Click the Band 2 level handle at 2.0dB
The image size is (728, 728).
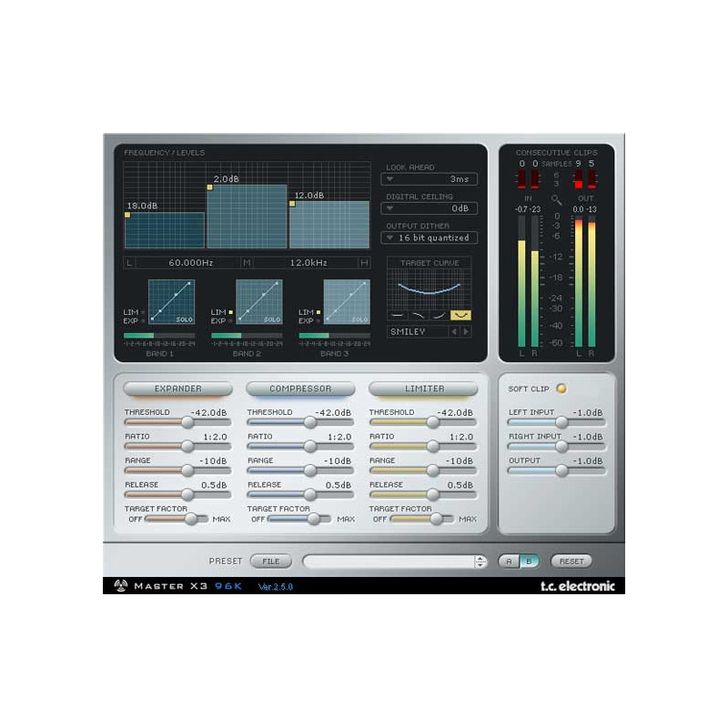click(210, 187)
